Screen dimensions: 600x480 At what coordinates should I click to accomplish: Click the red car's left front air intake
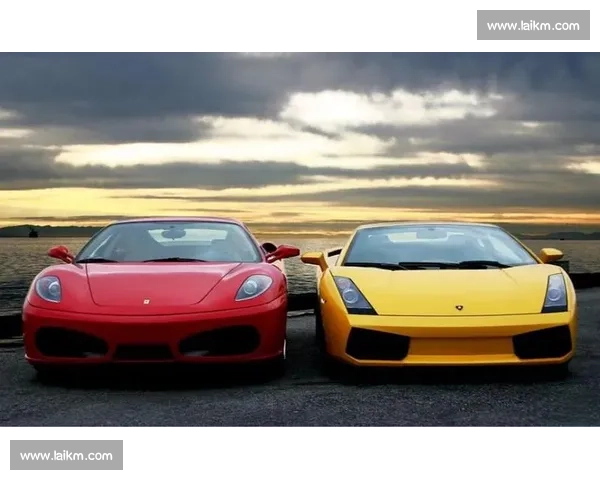[70, 343]
